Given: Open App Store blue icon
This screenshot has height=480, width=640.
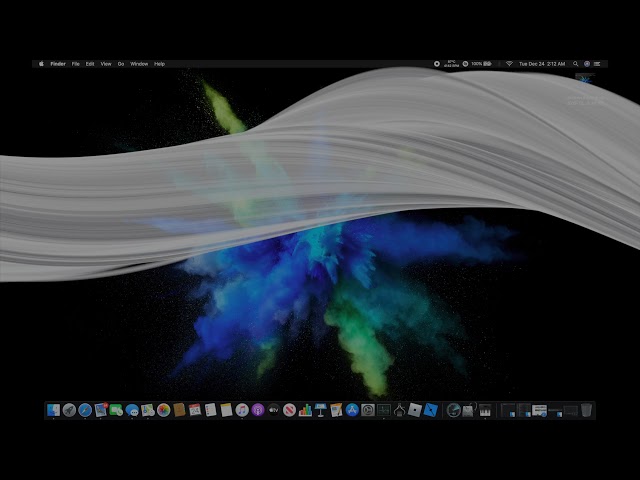Looking at the screenshot, I should [x=352, y=410].
